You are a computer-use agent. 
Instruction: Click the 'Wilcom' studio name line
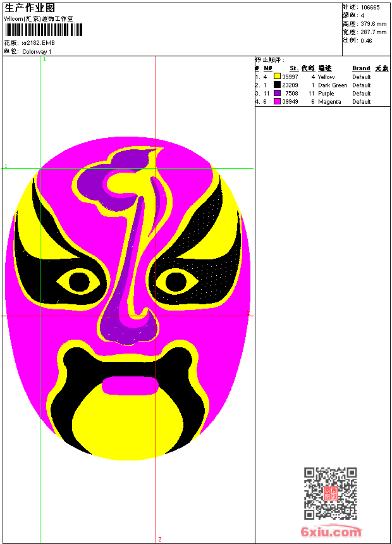click(x=38, y=19)
